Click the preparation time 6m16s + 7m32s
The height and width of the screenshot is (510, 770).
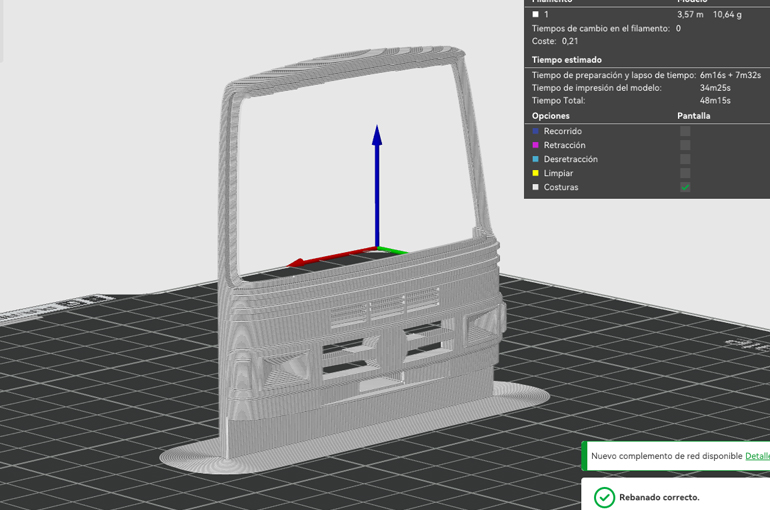730,75
